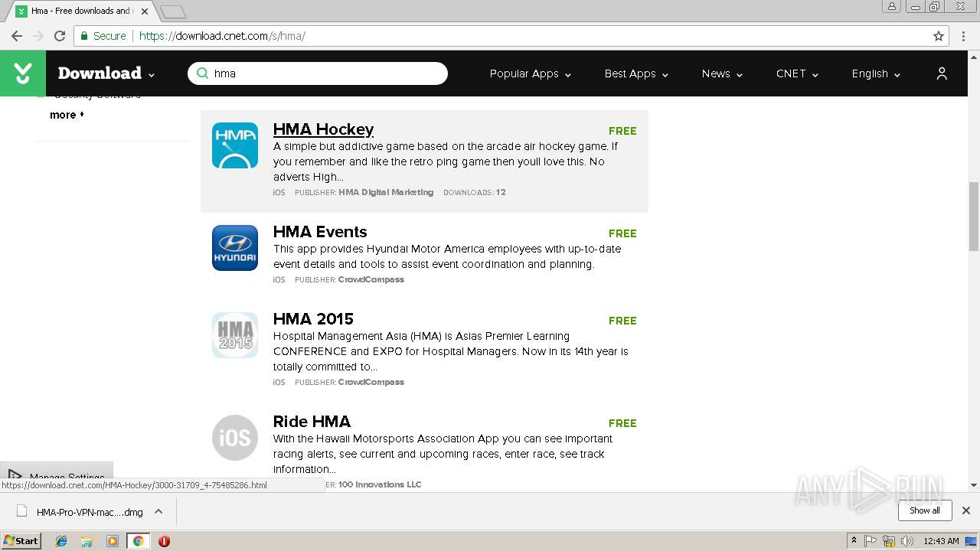Click the FREE label for HMA 2015
The height and width of the screenshot is (551, 980).
622,321
